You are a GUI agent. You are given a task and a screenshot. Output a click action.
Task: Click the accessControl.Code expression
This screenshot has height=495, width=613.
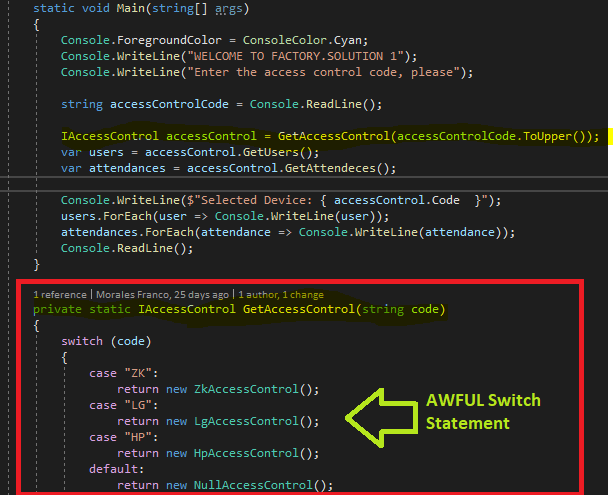[x=396, y=200]
